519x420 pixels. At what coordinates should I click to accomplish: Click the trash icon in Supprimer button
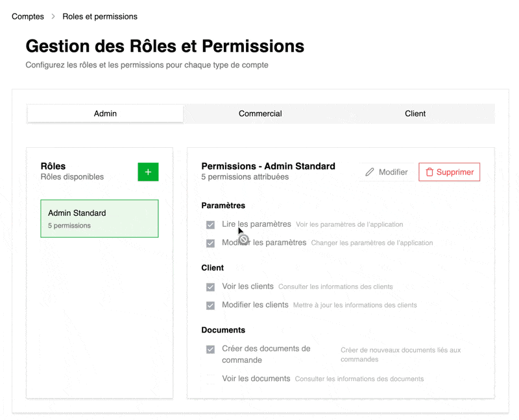pyautogui.click(x=429, y=172)
